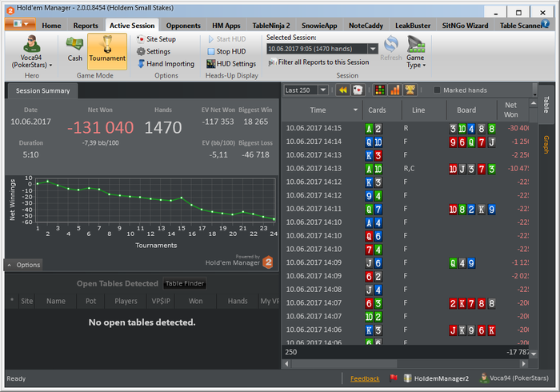Viewport: 560px width, 392px height.
Task: Click Stop HUD
Action: 226,51
